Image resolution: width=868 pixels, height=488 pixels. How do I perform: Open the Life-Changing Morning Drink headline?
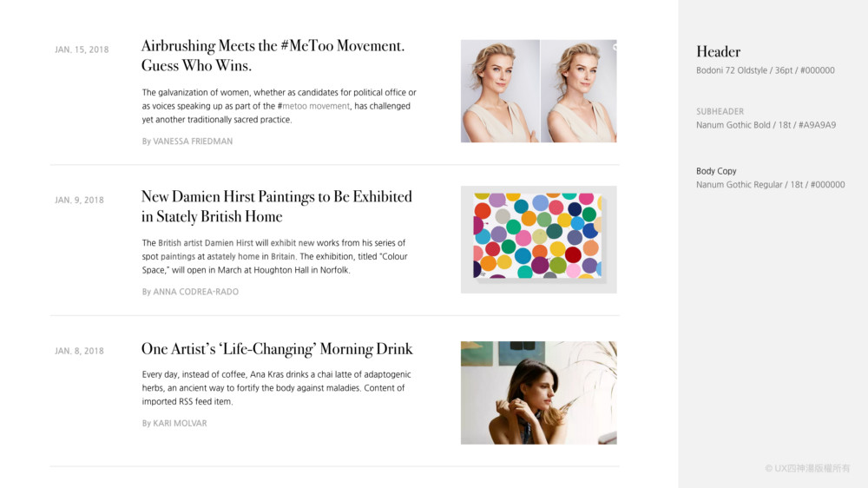coord(277,349)
